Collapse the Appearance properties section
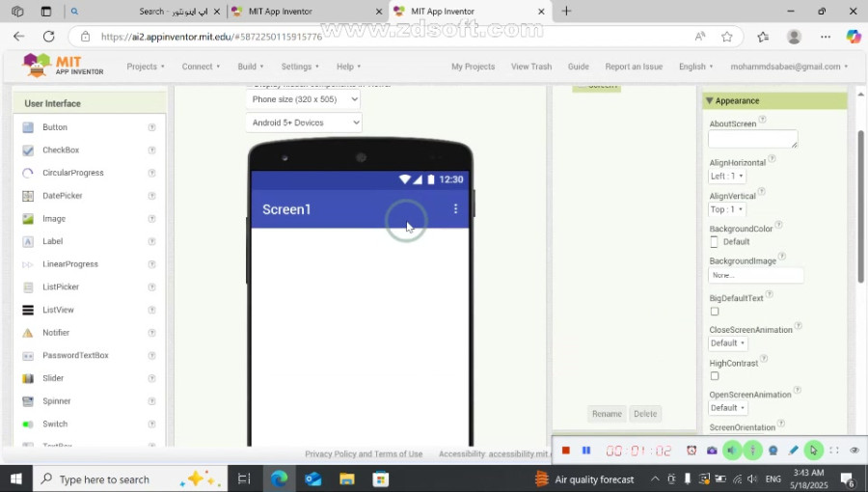This screenshot has width=868, height=492. click(x=709, y=100)
